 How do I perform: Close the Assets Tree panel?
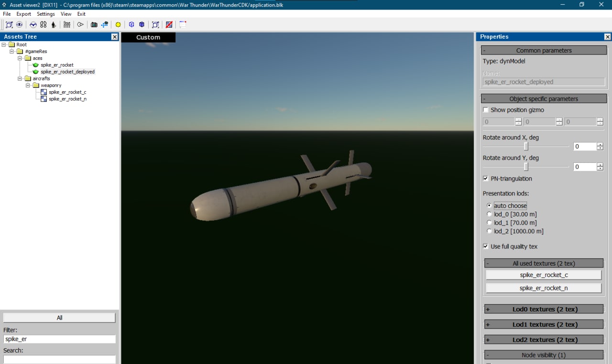[x=115, y=37]
